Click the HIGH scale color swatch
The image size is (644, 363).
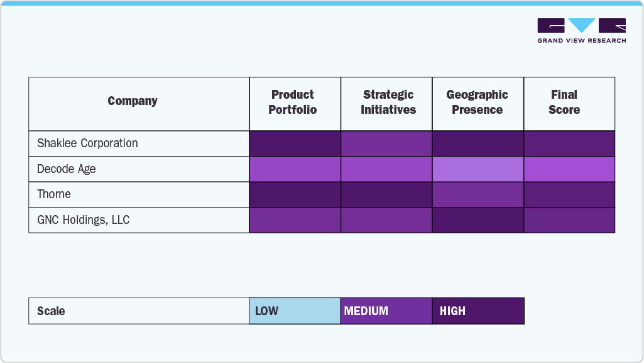(x=478, y=311)
